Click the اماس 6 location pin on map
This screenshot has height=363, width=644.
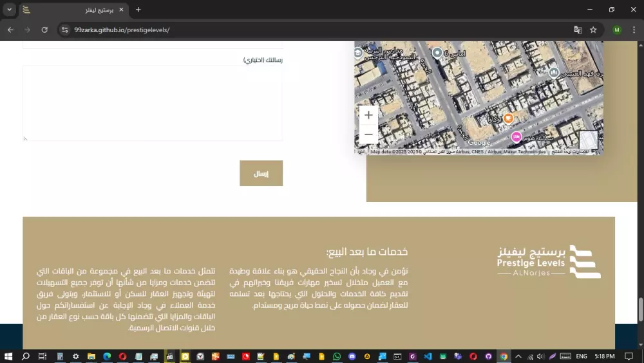(437, 53)
